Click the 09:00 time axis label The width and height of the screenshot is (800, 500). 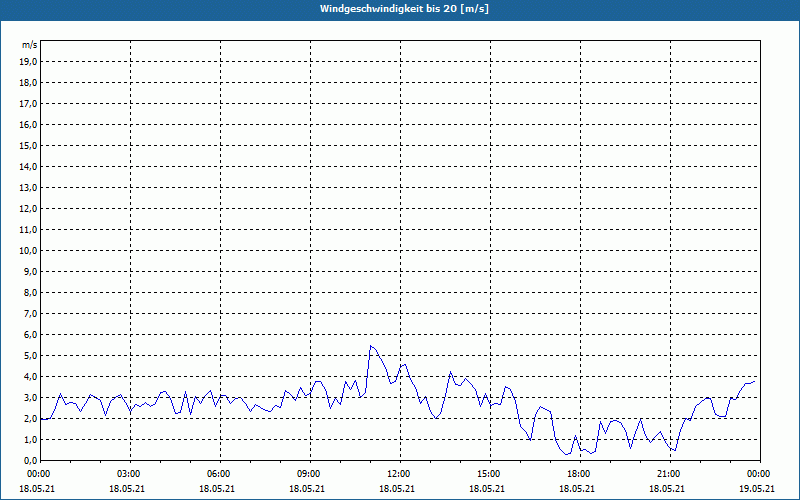(x=308, y=474)
